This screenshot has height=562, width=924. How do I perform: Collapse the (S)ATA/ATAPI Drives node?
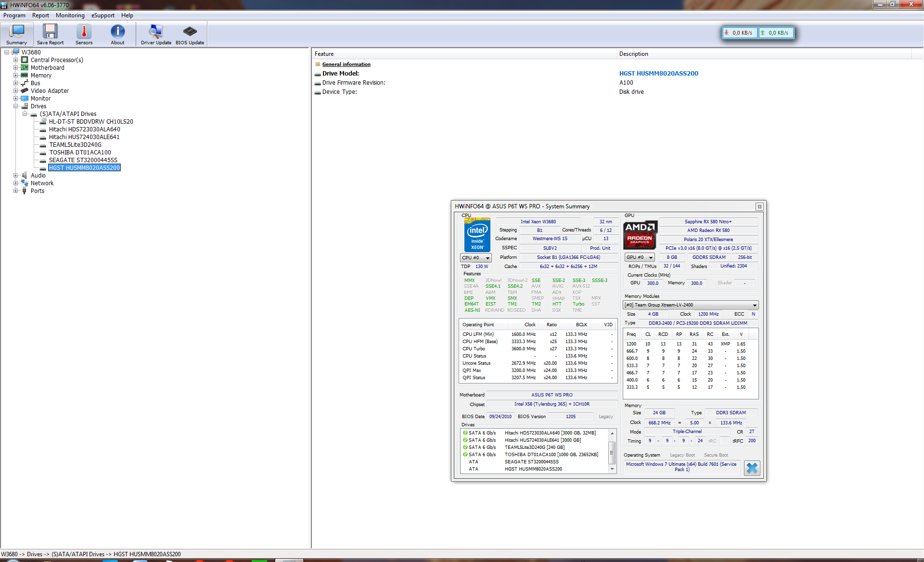click(x=25, y=114)
